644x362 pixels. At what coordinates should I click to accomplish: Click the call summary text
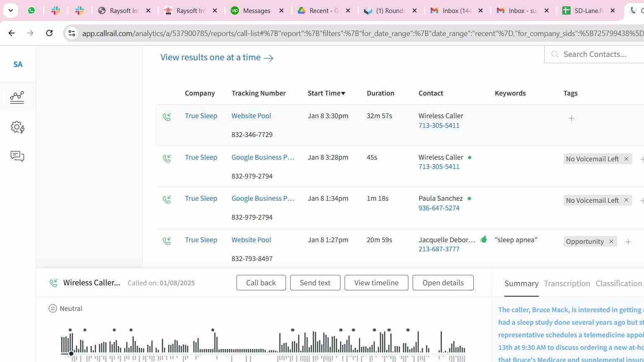[571, 334]
